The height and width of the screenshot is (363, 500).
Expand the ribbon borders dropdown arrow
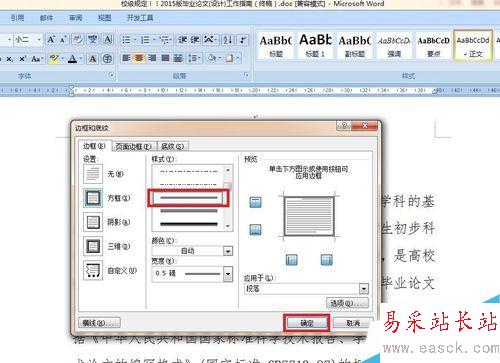point(238,59)
